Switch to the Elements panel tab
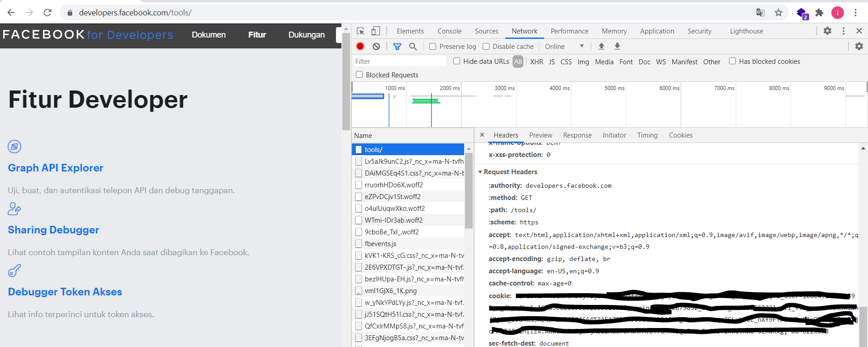 (410, 31)
